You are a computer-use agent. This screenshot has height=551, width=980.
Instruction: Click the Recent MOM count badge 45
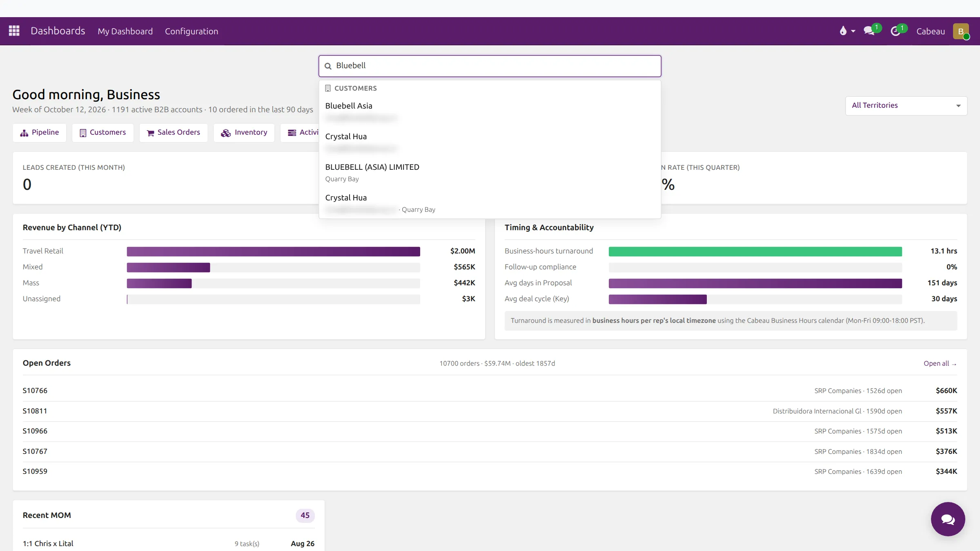point(305,515)
